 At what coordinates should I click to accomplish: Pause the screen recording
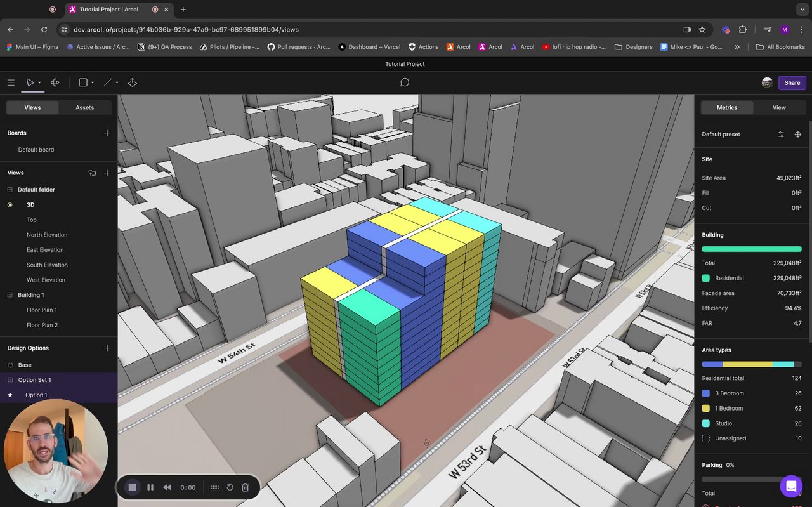[150, 487]
